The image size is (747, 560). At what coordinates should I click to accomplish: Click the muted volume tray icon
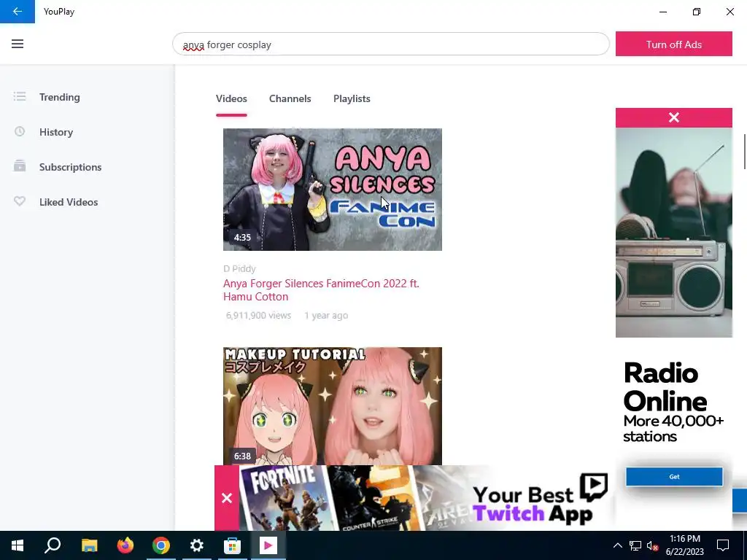tap(653, 545)
